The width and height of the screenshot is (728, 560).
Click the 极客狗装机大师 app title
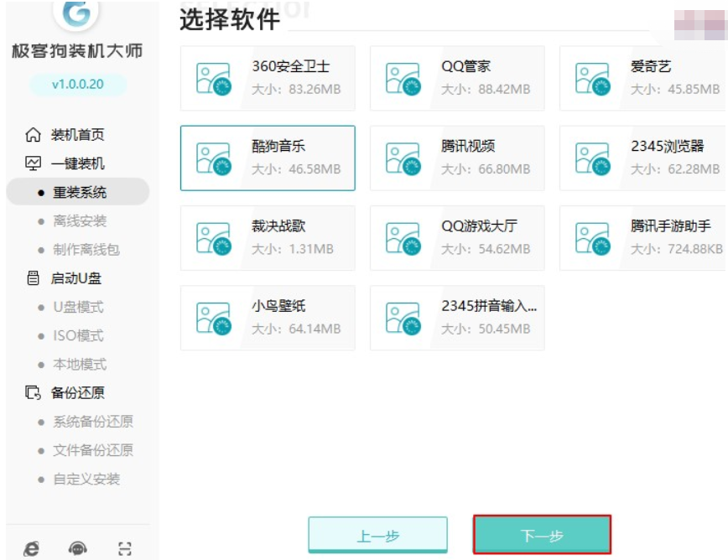77,51
